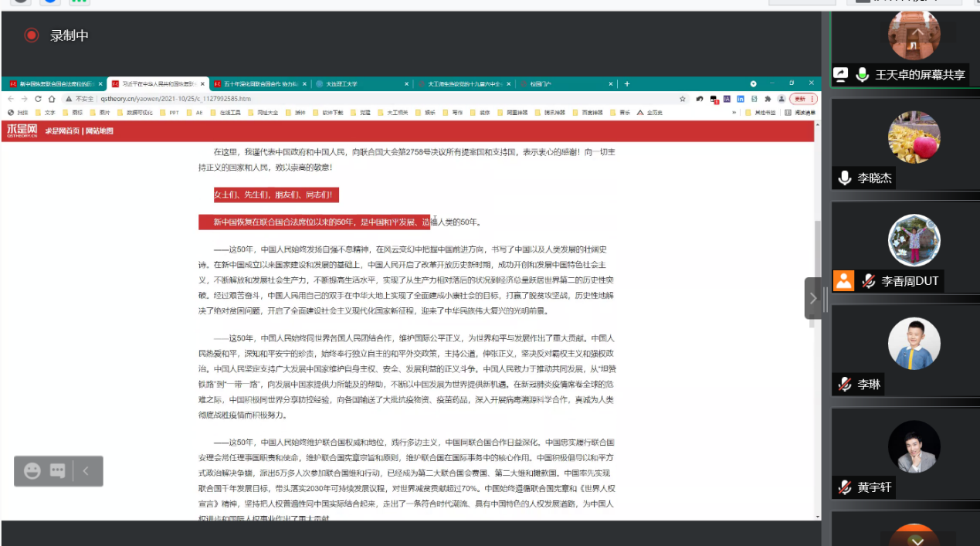Open the 在线工具 bookmark folder
980x546 pixels.
click(x=225, y=112)
